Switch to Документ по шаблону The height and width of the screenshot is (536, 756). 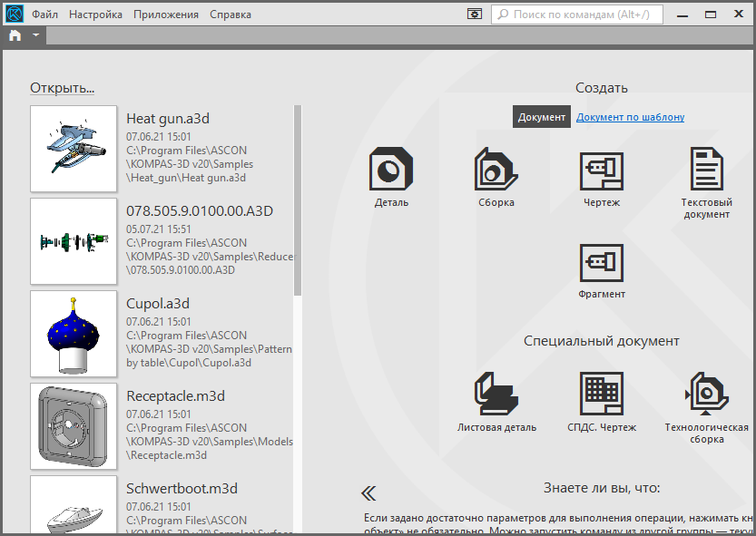click(630, 117)
